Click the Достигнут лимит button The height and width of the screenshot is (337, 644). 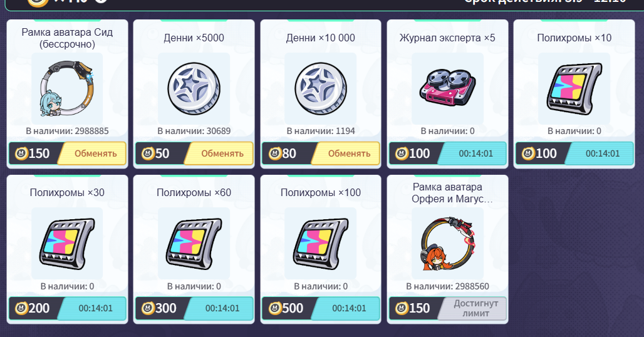[x=472, y=308]
